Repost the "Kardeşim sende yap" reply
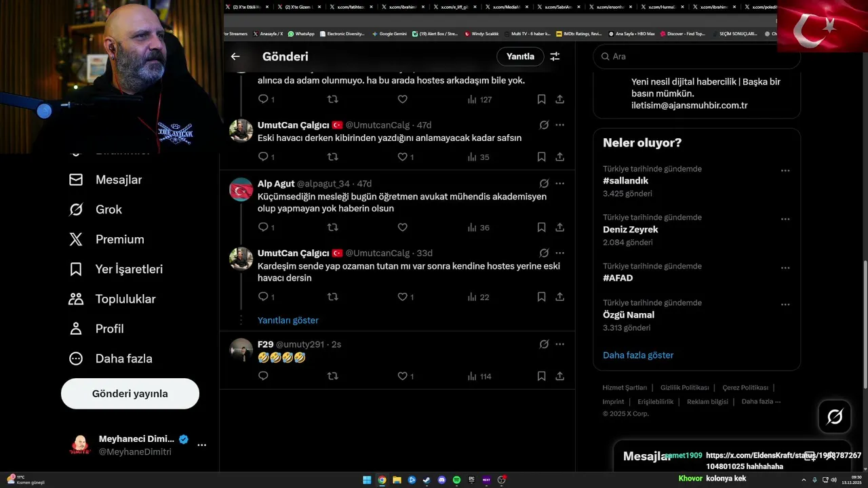 (x=332, y=296)
